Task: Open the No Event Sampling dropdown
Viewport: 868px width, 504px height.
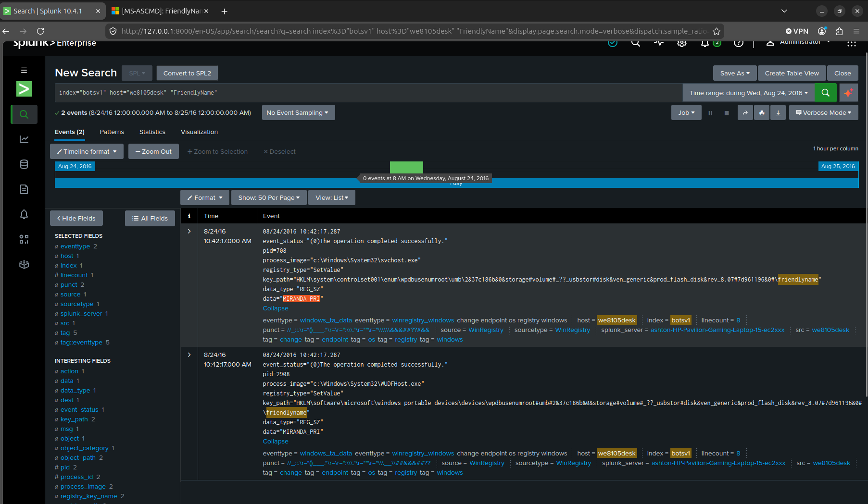Action: (298, 113)
